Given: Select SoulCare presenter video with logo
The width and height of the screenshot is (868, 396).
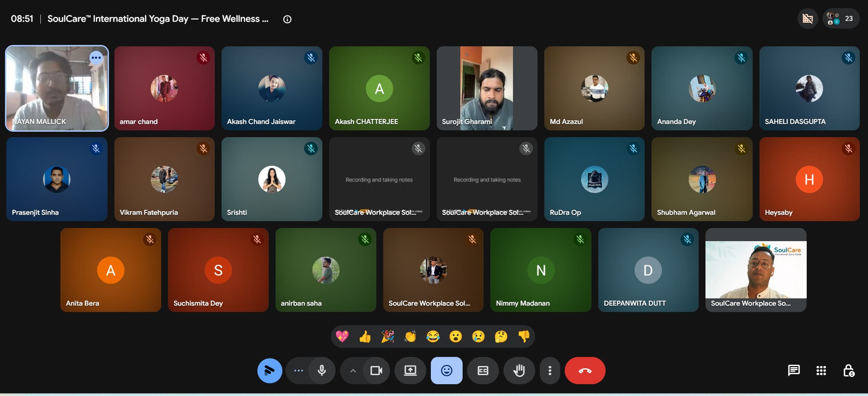Looking at the screenshot, I should coord(756,270).
